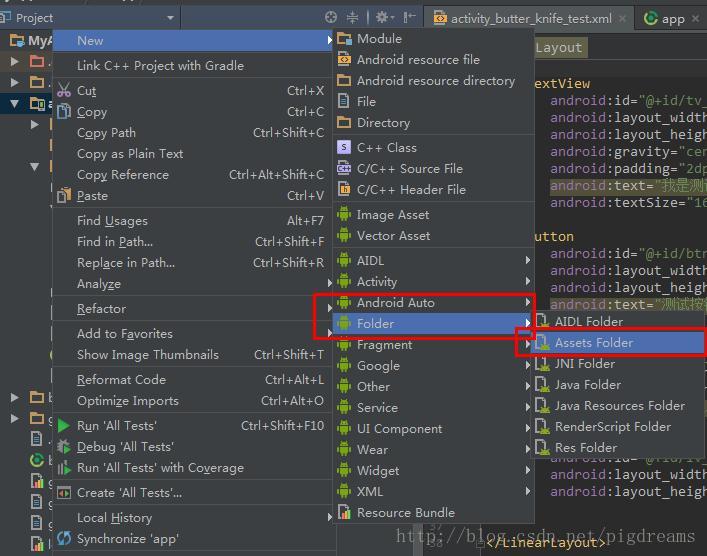The height and width of the screenshot is (556, 707).
Task: Expand the Fragment submenu
Action: pos(433,345)
